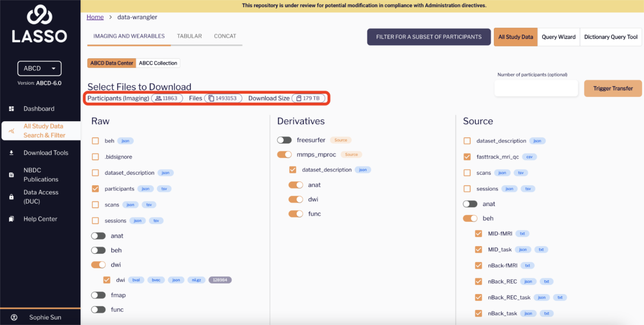Enable the Raw beh toggle

pos(98,250)
